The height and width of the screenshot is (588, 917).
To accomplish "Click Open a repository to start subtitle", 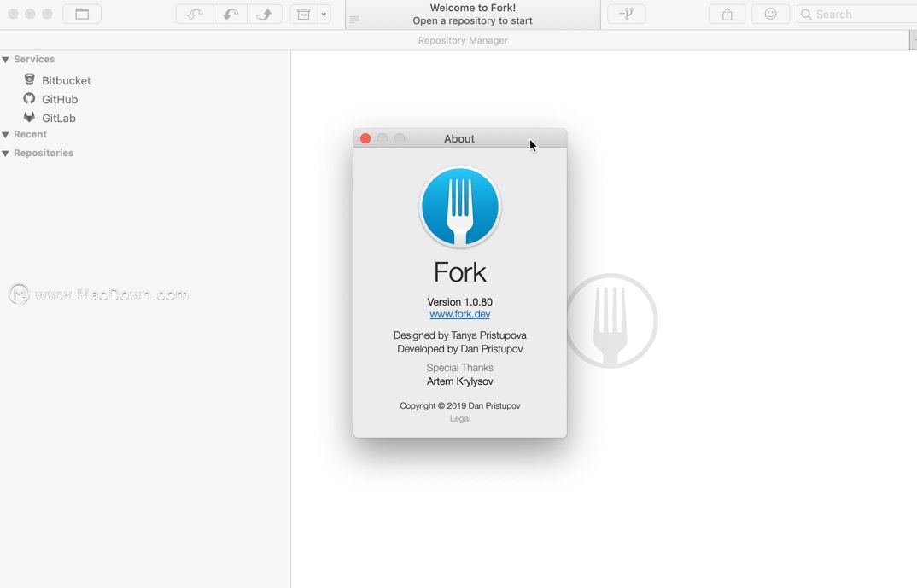I will pos(472,21).
